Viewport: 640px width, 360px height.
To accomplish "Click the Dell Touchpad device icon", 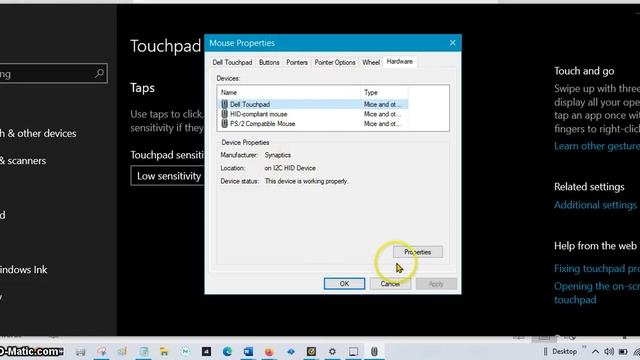I will 224,104.
